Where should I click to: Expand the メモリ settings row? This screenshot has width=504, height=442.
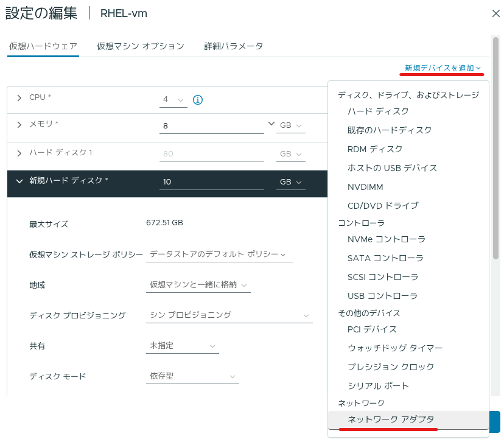[19, 125]
